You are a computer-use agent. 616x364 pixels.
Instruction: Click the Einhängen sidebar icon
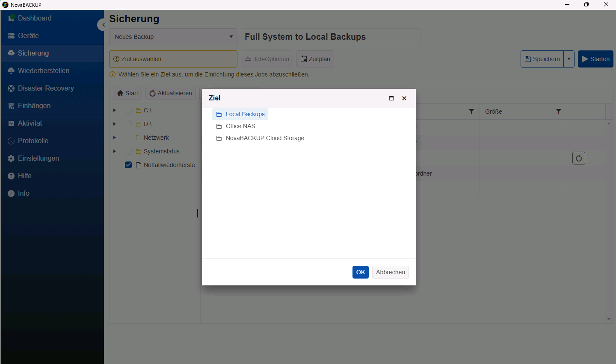(11, 106)
